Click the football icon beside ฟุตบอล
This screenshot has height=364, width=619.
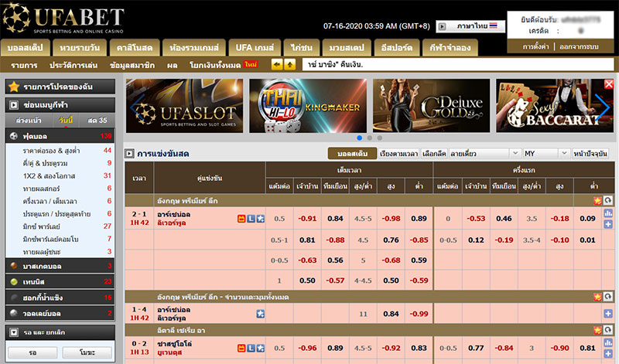[14, 136]
